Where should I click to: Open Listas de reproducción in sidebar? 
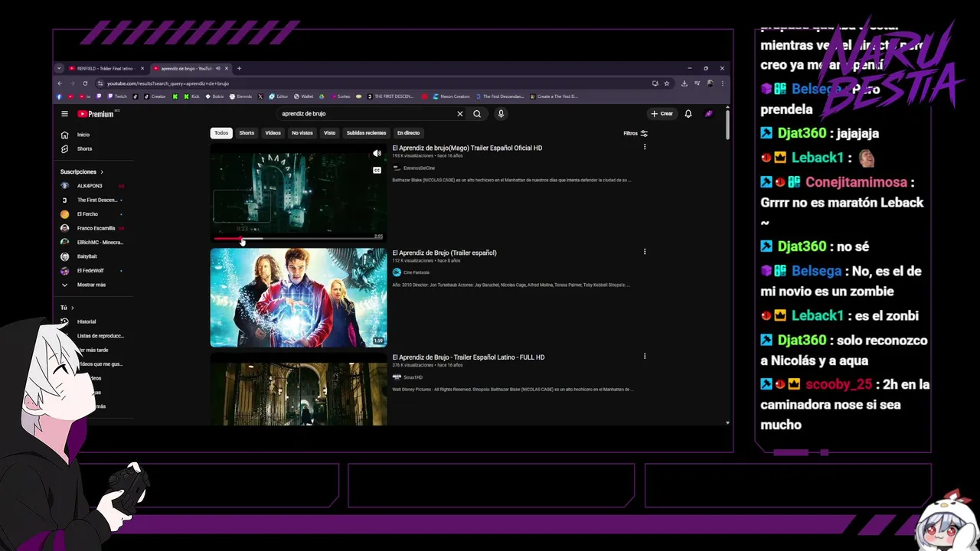click(x=100, y=336)
